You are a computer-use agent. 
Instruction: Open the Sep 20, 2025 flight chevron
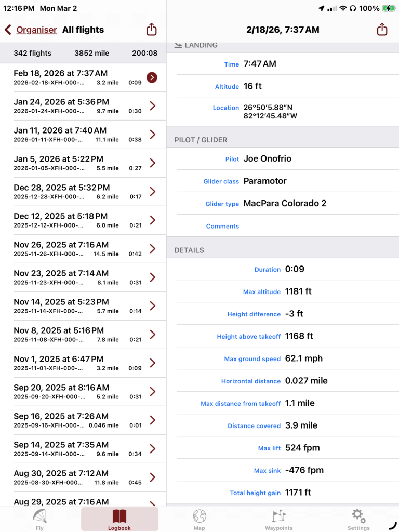pyautogui.click(x=152, y=392)
